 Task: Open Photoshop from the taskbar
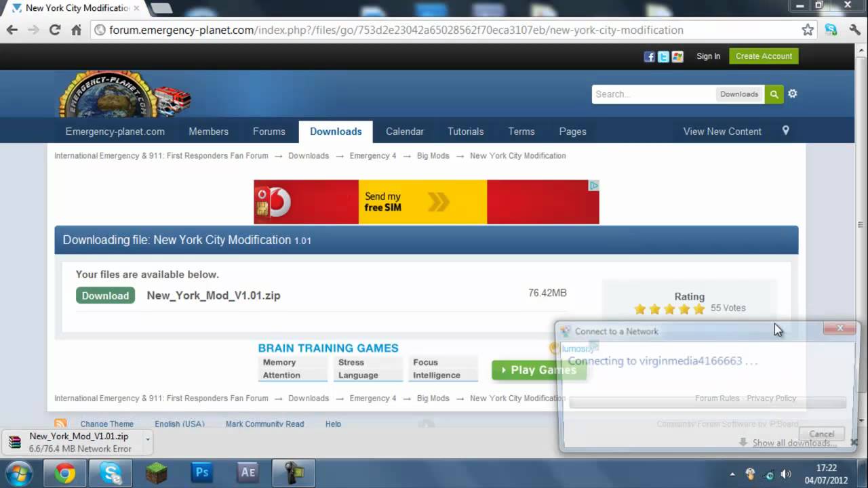tap(202, 472)
